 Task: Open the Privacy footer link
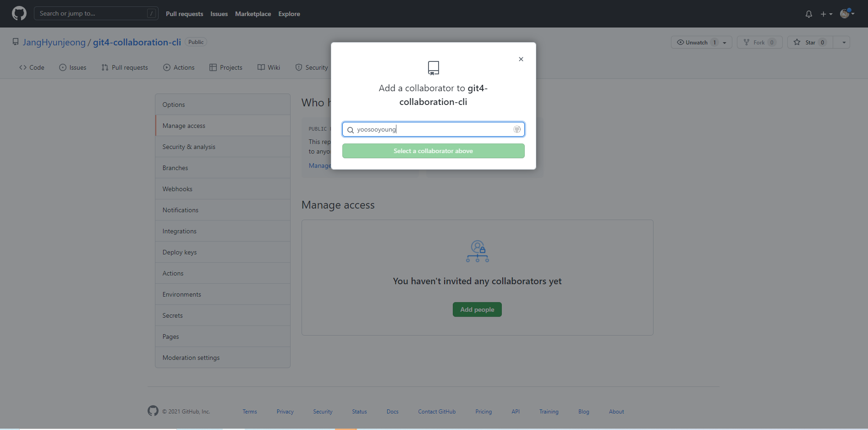point(285,412)
